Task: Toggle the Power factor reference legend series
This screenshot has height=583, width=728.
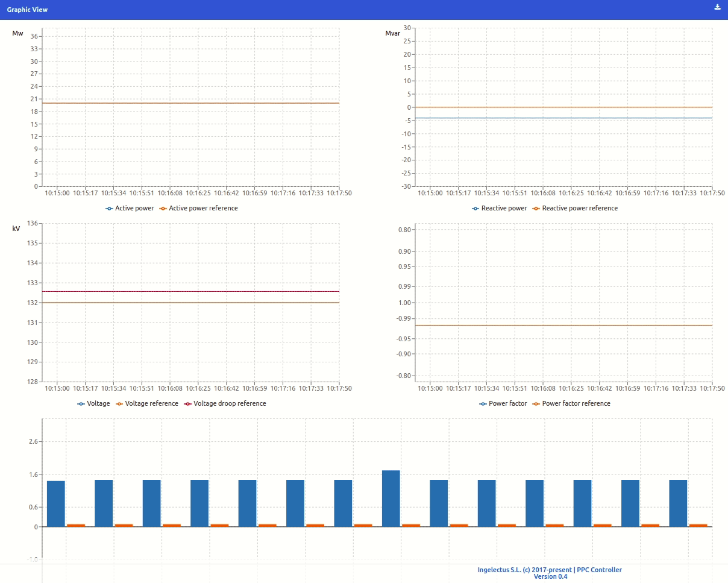Action: tap(571, 403)
